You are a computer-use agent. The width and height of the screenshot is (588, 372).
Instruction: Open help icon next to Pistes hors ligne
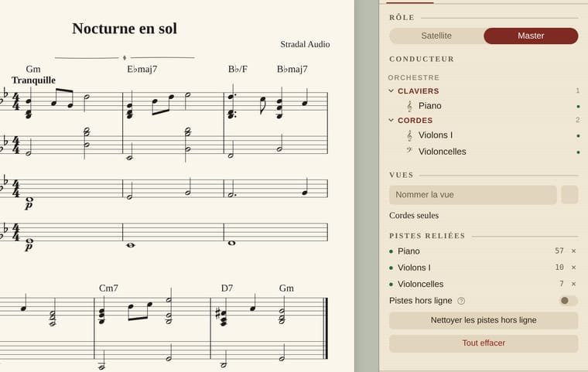coord(461,301)
